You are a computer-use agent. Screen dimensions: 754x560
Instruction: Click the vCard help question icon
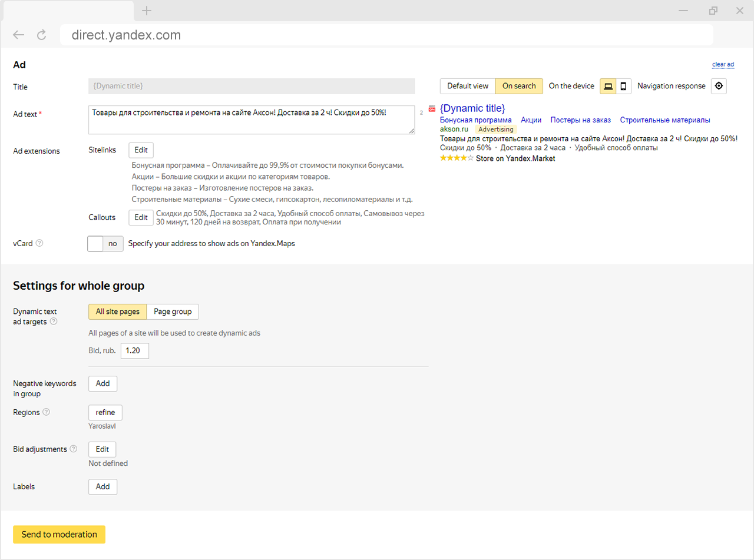[x=39, y=243]
